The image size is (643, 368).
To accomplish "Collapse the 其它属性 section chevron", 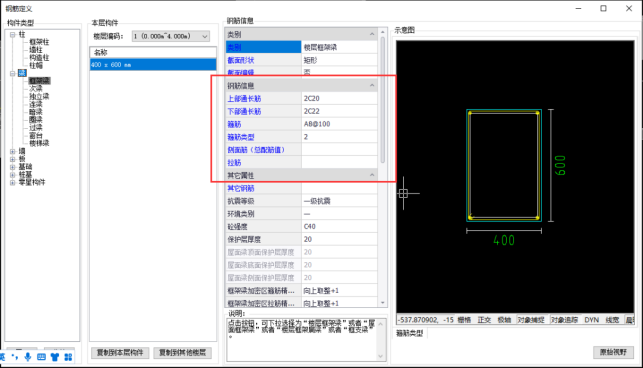I will point(372,175).
